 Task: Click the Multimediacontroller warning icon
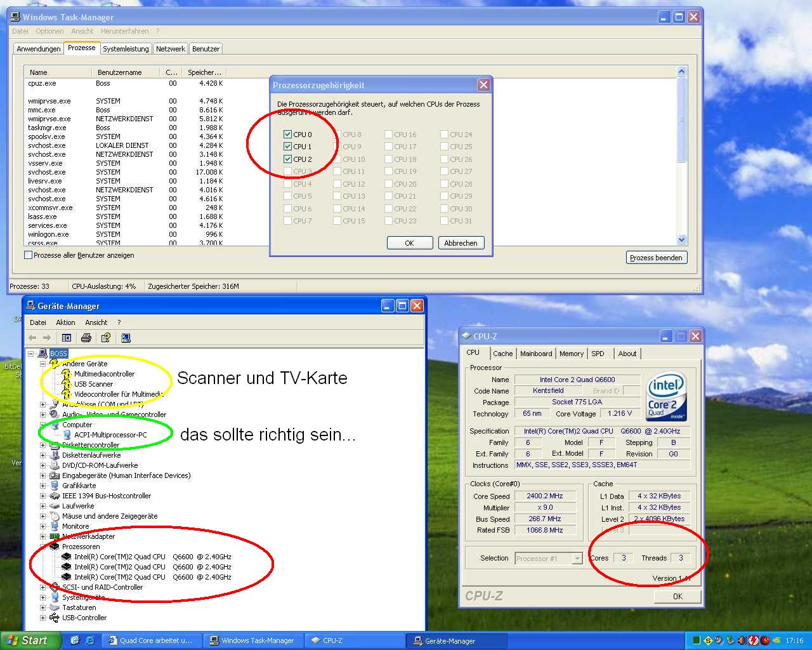pyautogui.click(x=67, y=374)
